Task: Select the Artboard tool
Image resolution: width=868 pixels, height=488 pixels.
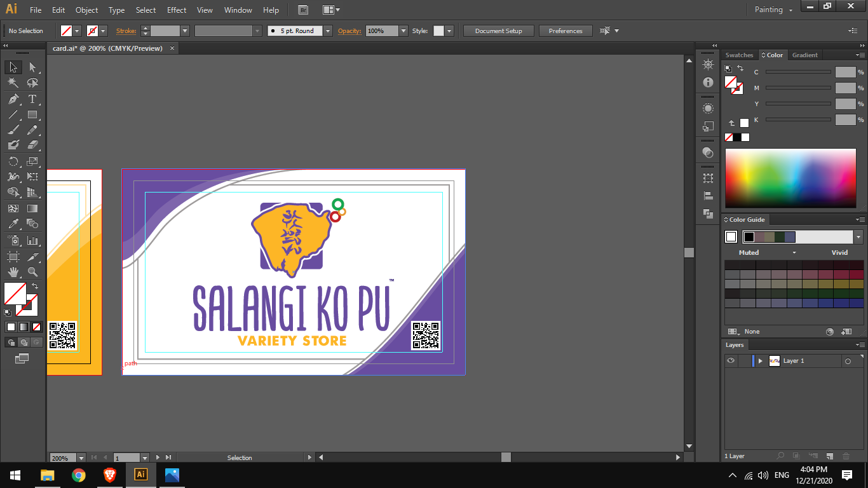Action: (x=13, y=257)
